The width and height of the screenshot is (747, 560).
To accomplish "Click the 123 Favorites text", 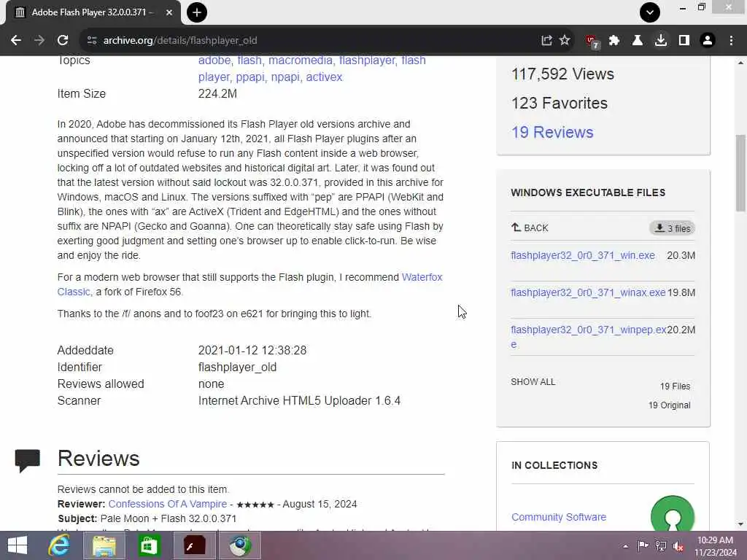I will coord(560,104).
